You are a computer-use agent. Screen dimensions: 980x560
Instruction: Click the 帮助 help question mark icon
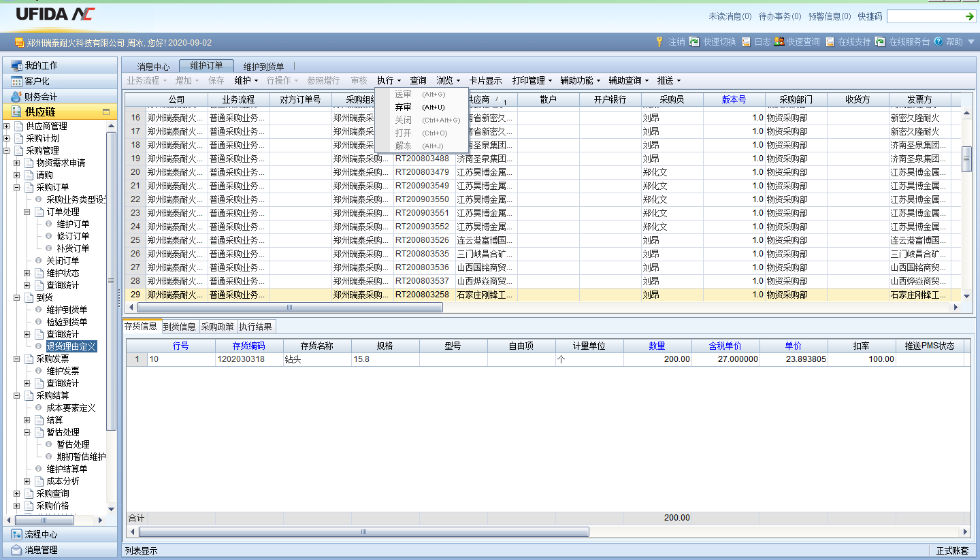pos(938,42)
